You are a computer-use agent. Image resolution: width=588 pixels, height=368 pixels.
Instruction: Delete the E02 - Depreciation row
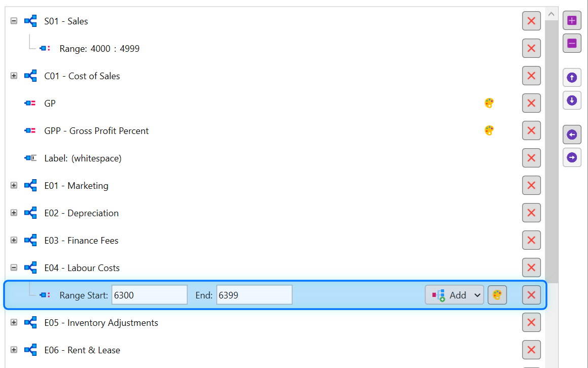531,213
